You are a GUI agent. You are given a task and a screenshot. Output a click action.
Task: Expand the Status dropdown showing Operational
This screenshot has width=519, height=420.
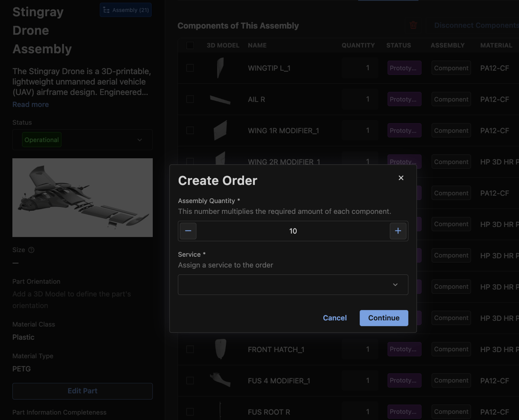click(83, 140)
